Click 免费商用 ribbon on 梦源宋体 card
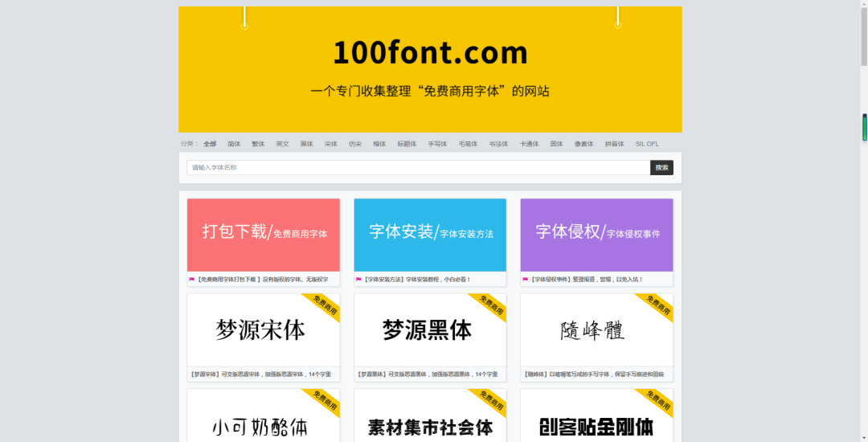This screenshot has height=442, width=868. coord(325,306)
